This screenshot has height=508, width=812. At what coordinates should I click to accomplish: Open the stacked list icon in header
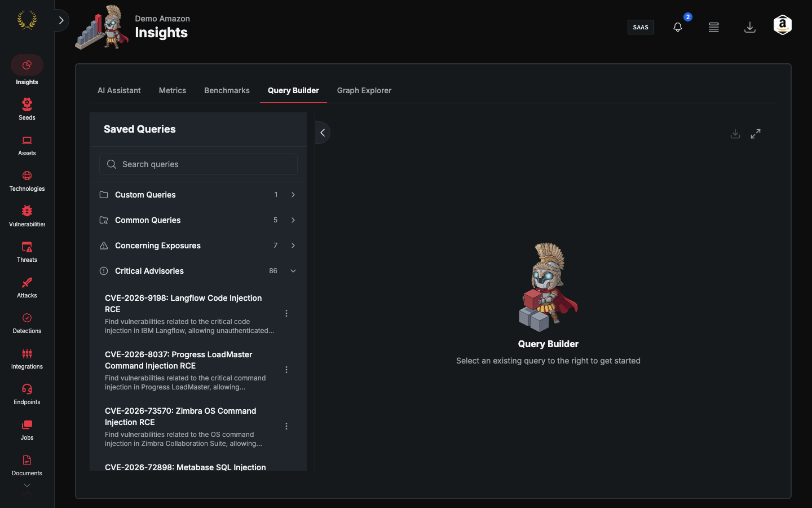[714, 27]
